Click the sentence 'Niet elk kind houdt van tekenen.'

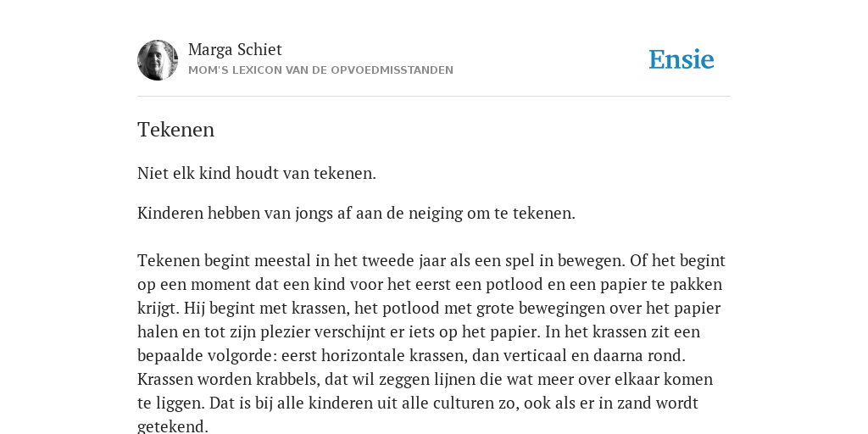[256, 173]
